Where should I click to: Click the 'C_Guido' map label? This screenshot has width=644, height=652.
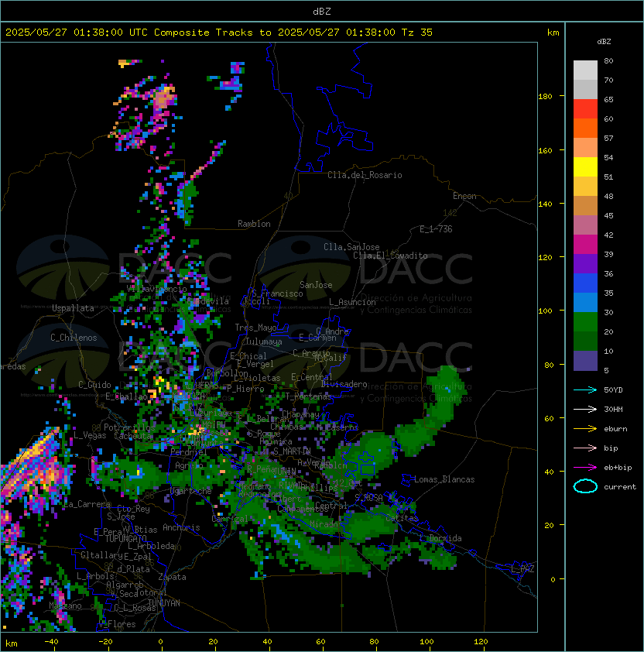coord(94,385)
